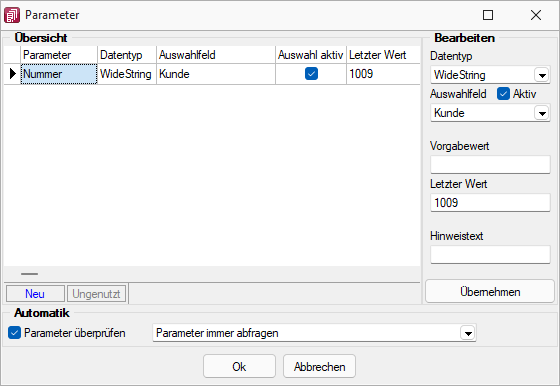Click the Letzter Wert field showing 1009
560x386 pixels.
point(490,202)
